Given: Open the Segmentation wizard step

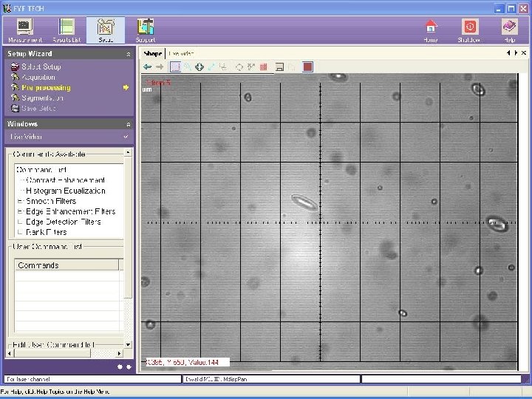Looking at the screenshot, I should (42, 98).
